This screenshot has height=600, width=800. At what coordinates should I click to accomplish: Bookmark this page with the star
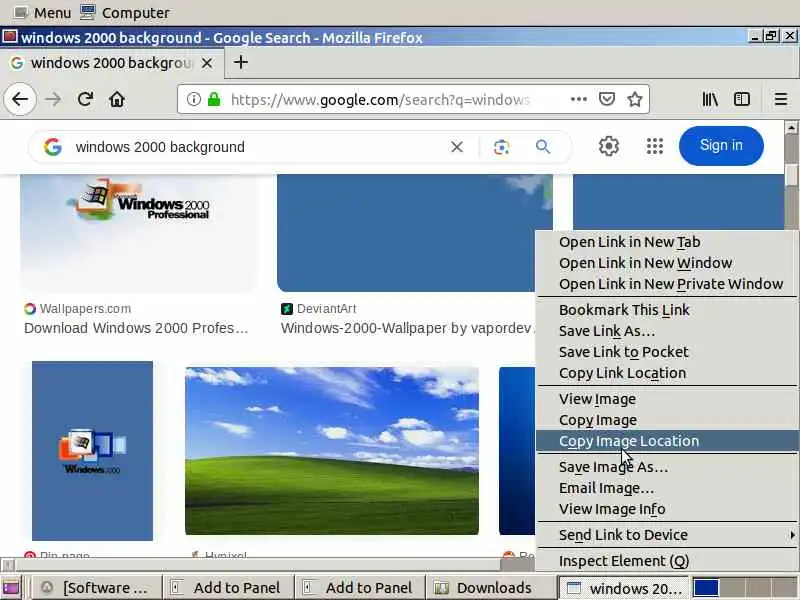tap(635, 99)
